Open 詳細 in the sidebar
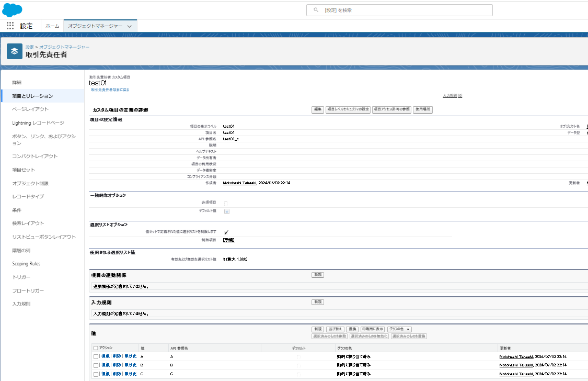The image size is (588, 381). 17,82
